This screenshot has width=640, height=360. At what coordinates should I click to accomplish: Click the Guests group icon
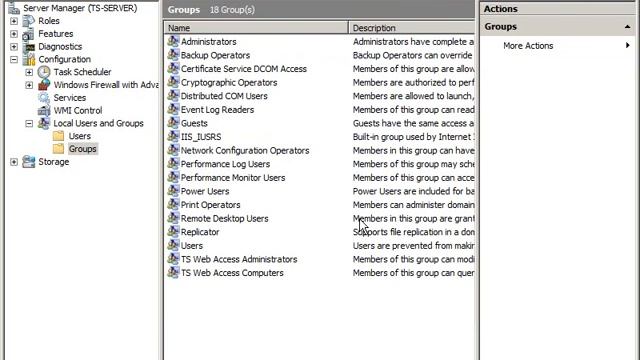click(x=173, y=123)
